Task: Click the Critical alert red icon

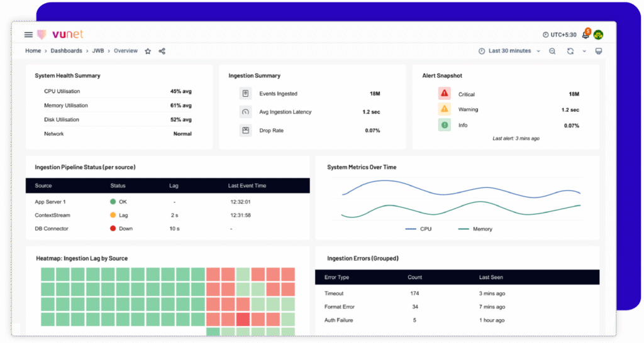Action: [x=445, y=94]
